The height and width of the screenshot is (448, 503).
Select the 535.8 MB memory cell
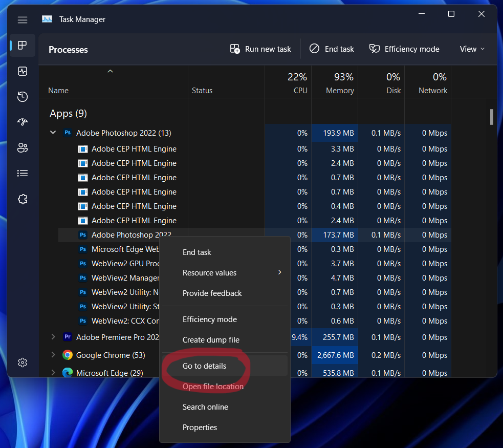point(335,373)
